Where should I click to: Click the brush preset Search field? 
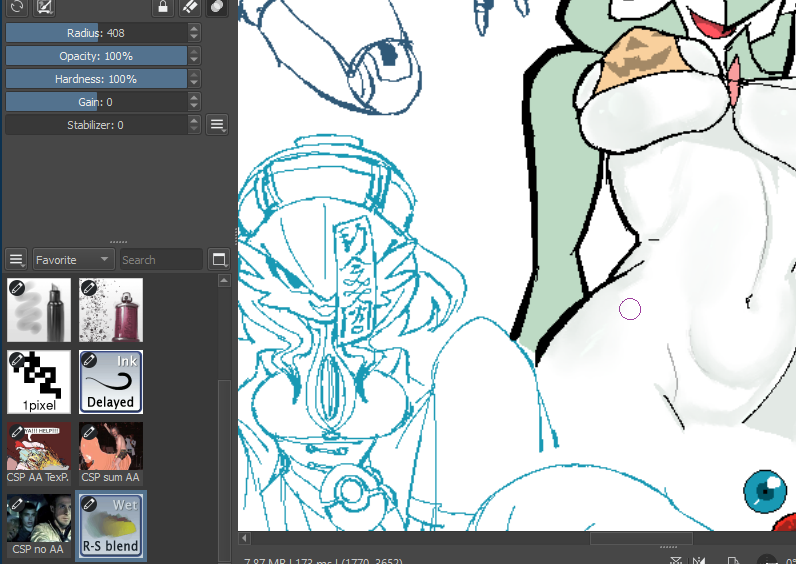161,260
